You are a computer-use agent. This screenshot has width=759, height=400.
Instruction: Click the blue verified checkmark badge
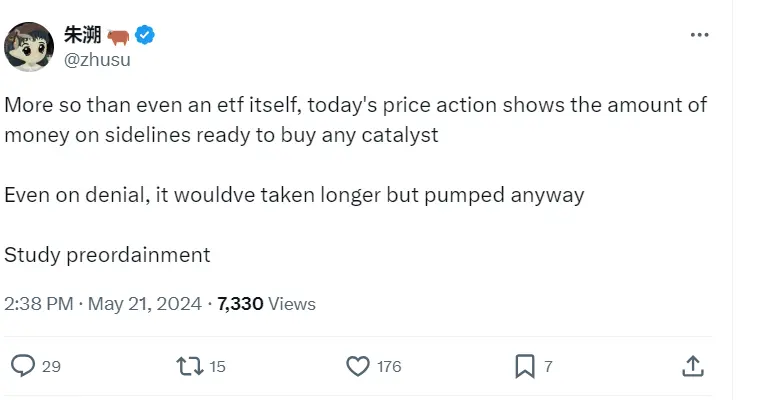146,36
